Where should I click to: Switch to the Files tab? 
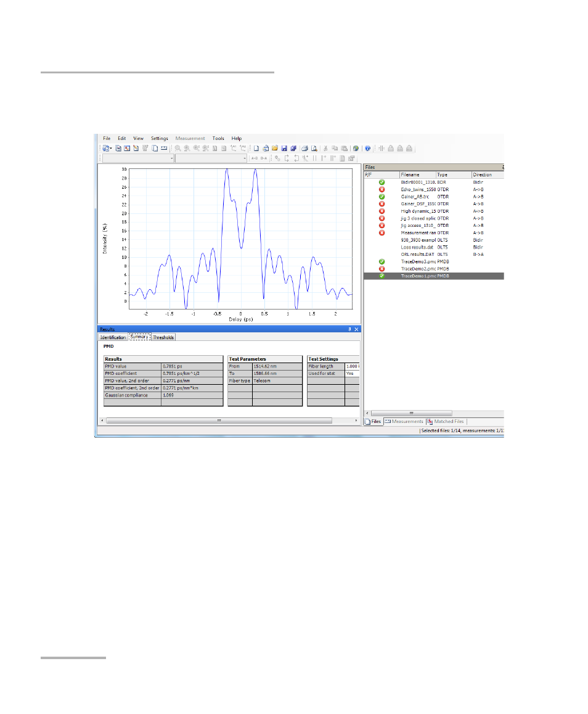tap(373, 422)
